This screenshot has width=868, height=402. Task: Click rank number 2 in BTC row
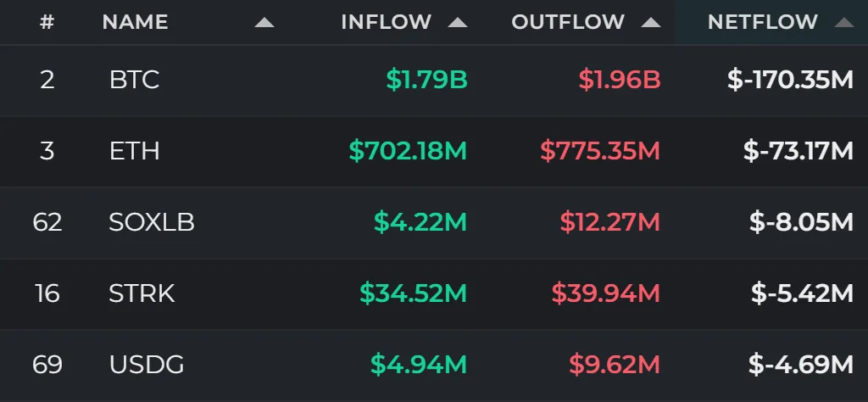tap(47, 80)
